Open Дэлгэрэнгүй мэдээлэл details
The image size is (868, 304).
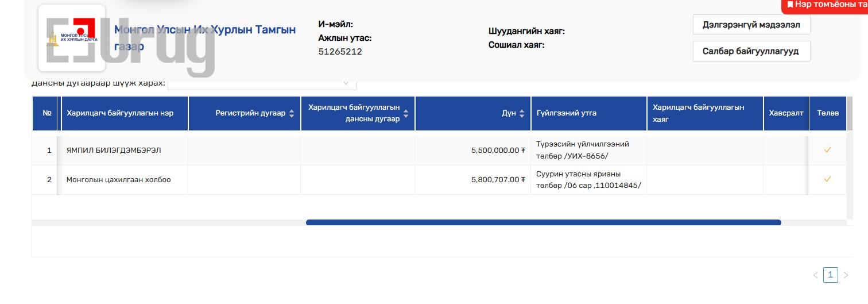coord(751,25)
